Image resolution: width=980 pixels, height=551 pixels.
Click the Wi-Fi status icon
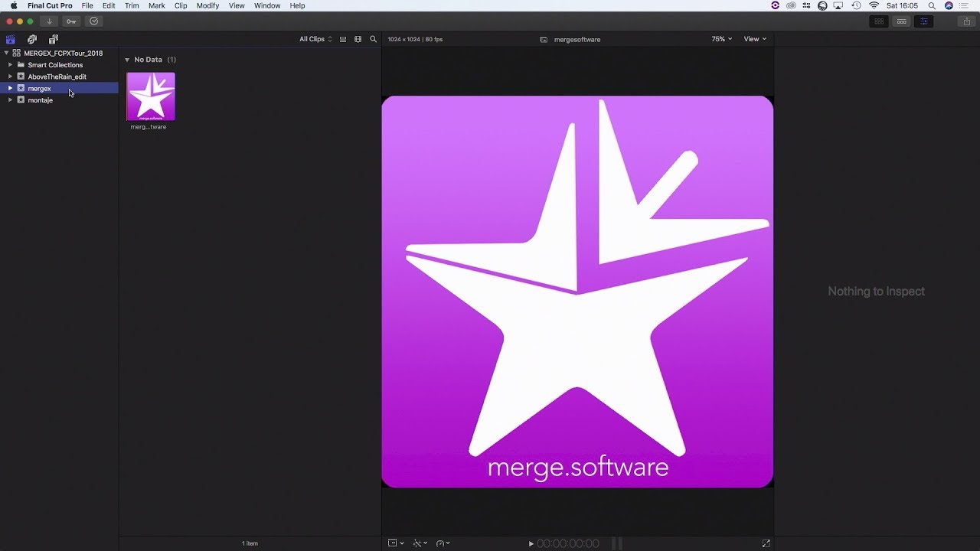coord(874,5)
